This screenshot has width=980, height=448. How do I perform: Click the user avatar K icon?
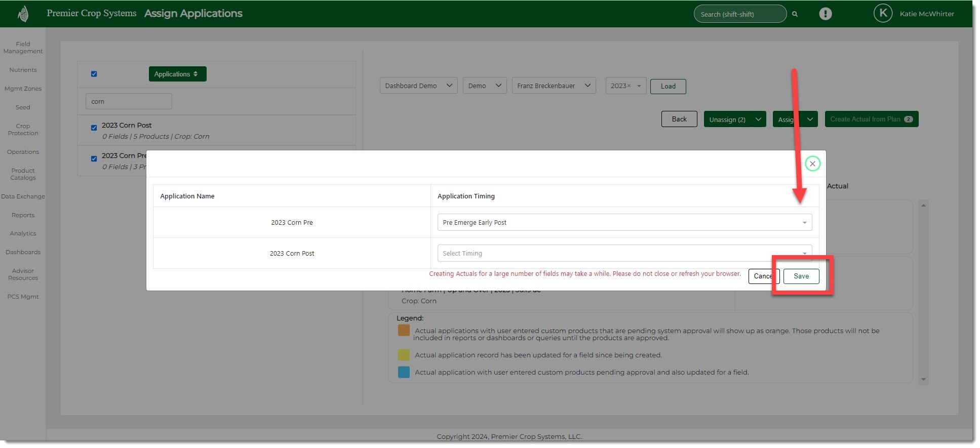coord(883,14)
